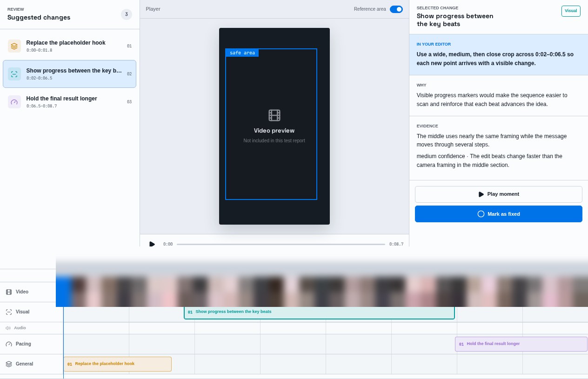Click the Video track label

22,292
